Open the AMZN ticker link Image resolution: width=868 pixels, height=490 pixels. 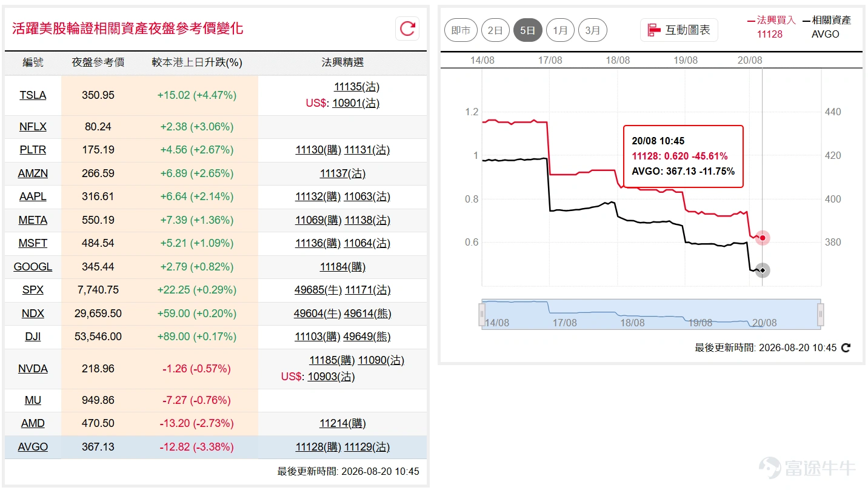pyautogui.click(x=33, y=173)
